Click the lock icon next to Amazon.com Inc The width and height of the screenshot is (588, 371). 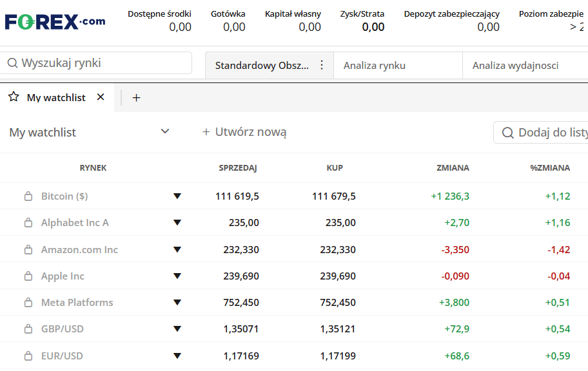pos(28,249)
